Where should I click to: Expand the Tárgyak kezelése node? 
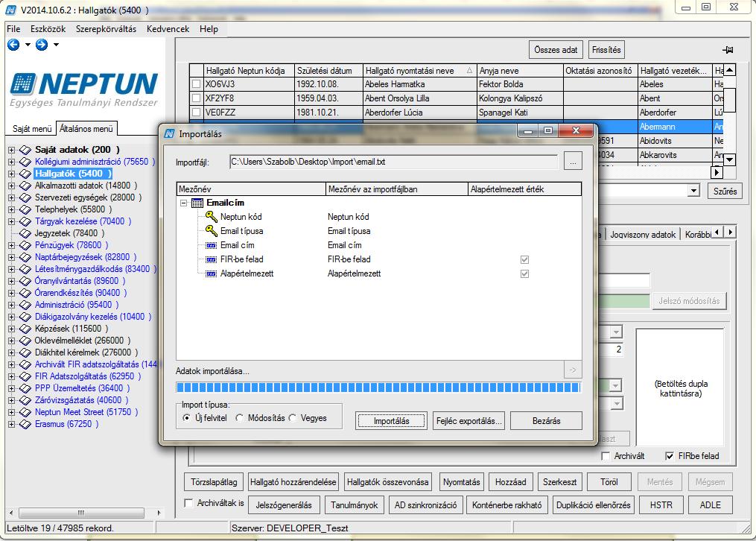pyautogui.click(x=11, y=222)
